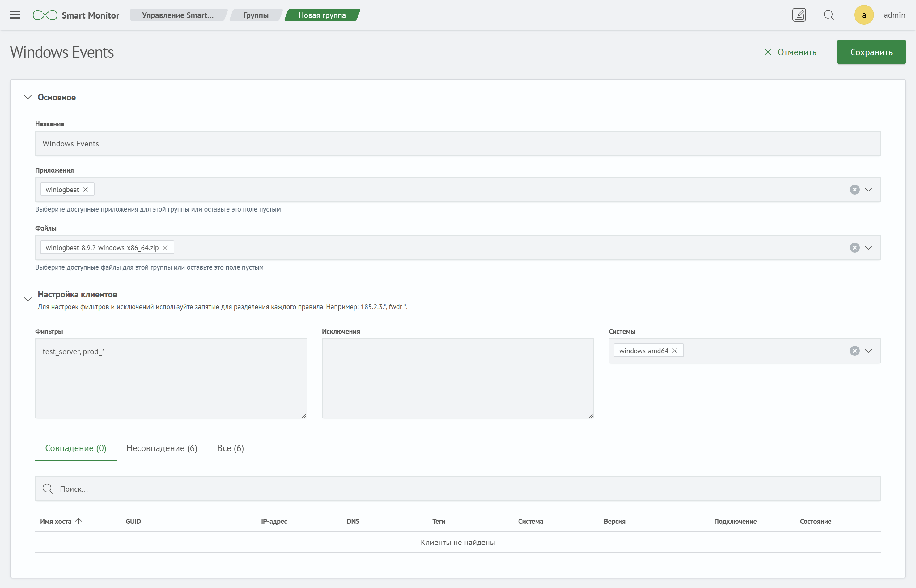Open the search magnifier in header
This screenshot has width=916, height=588.
point(829,15)
